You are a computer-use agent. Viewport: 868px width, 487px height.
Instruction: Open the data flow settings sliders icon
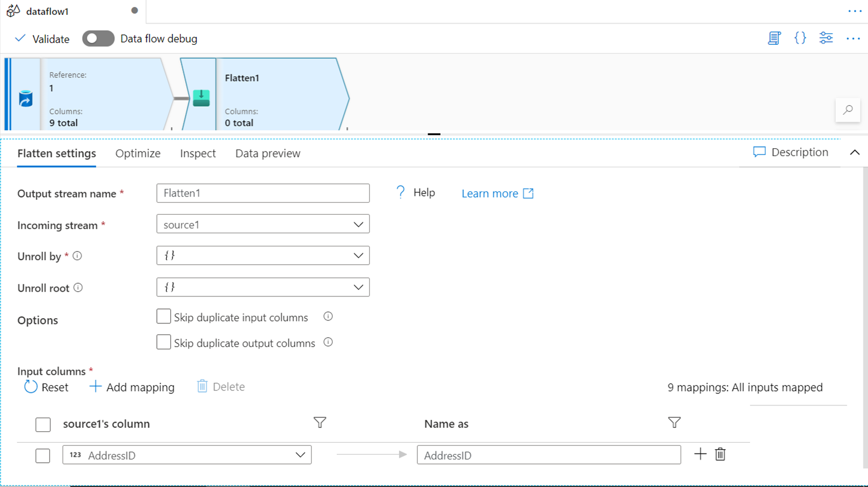pyautogui.click(x=826, y=38)
